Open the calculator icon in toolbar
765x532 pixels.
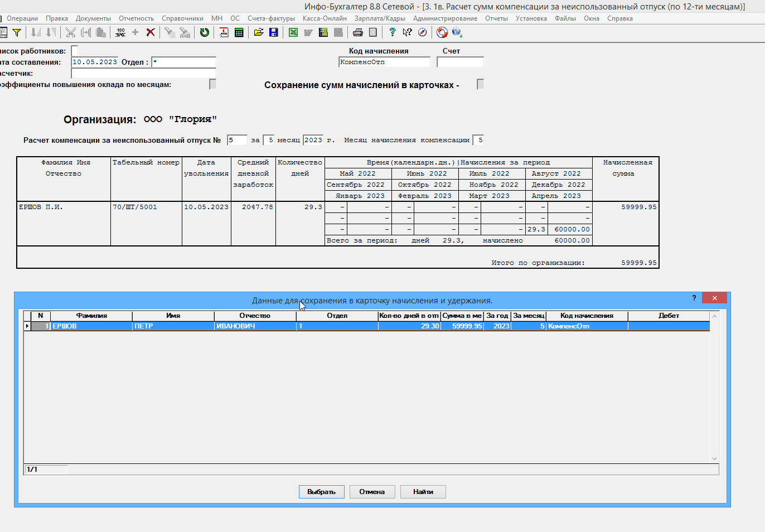pos(239,32)
